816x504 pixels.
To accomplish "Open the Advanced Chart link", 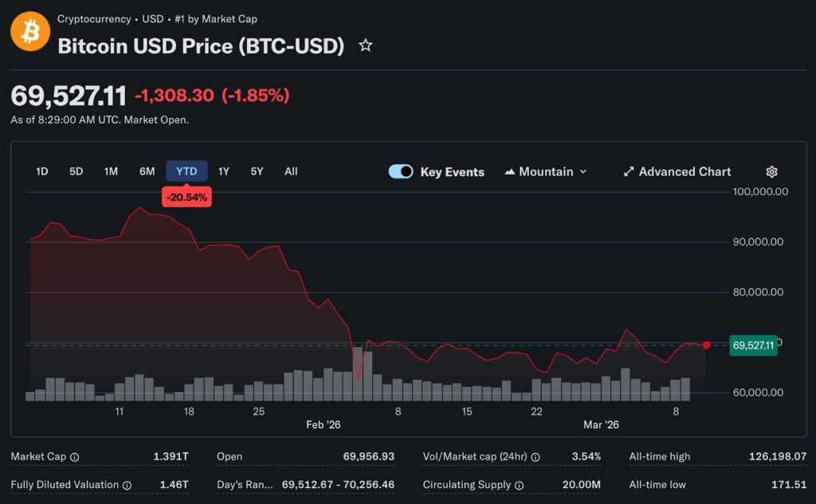I will [x=685, y=172].
